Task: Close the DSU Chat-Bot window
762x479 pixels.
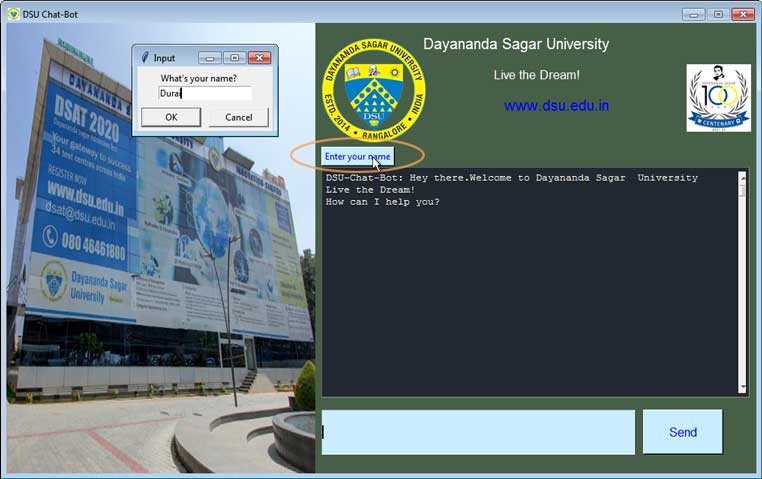Action: tap(743, 14)
